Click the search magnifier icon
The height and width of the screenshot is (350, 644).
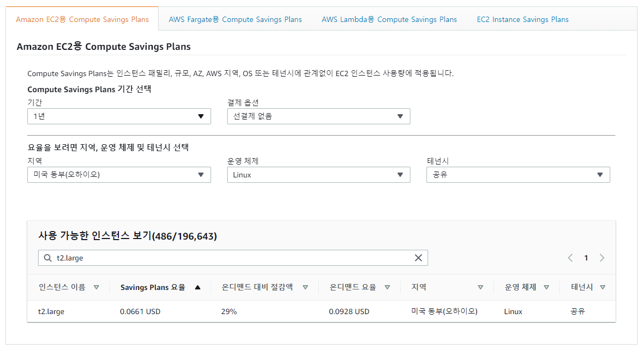coord(47,258)
